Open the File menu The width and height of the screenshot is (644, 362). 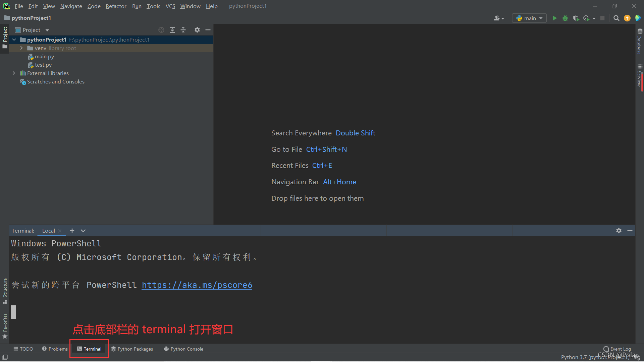click(x=19, y=6)
